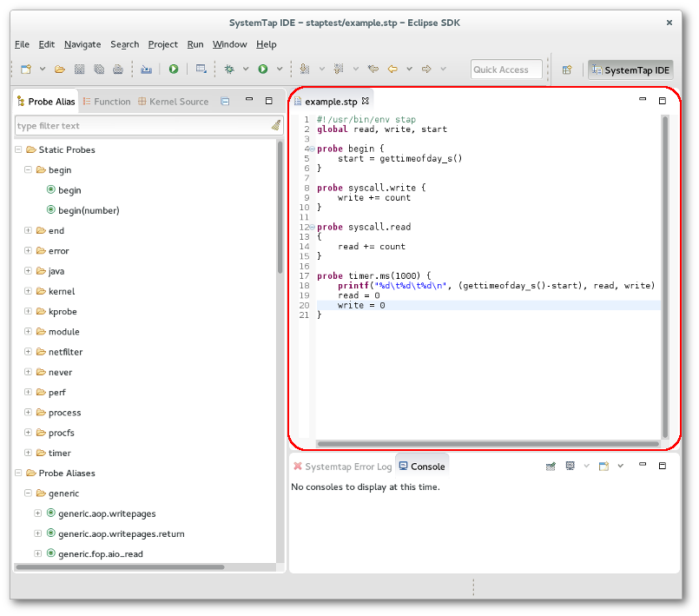Viewport: 699px width, 616px height.
Task: Click the Debug bug icon
Action: coord(229,70)
